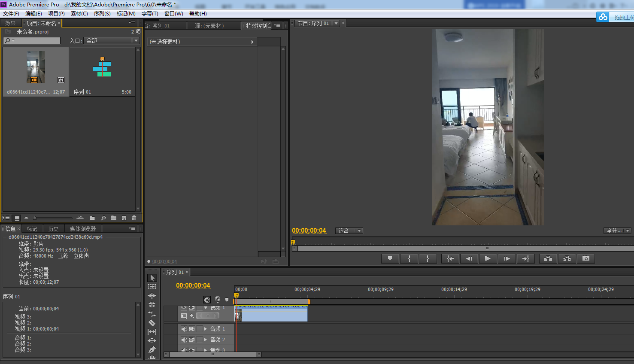Open the 入口 filter dropdown set to 全部
This screenshot has width=634, height=364.
click(112, 41)
